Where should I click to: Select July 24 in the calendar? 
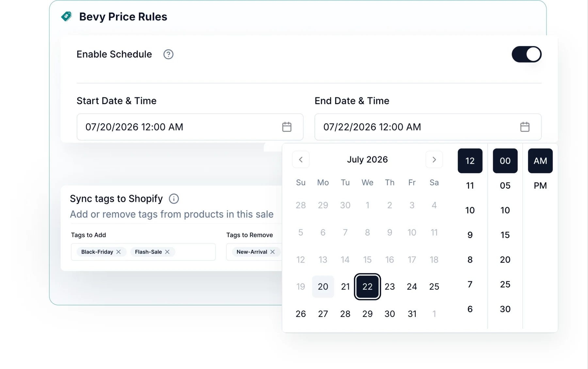tap(412, 287)
